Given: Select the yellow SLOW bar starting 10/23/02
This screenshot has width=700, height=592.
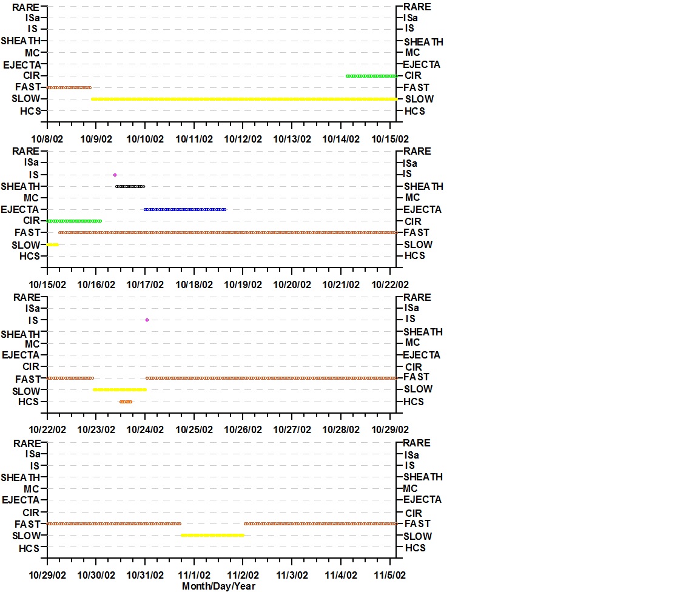Looking at the screenshot, I should point(119,390).
